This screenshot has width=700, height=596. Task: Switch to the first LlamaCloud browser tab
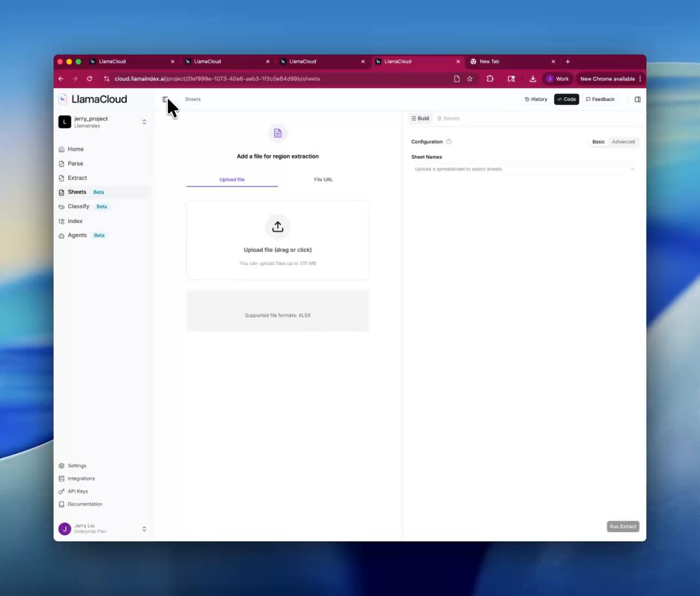(x=132, y=61)
